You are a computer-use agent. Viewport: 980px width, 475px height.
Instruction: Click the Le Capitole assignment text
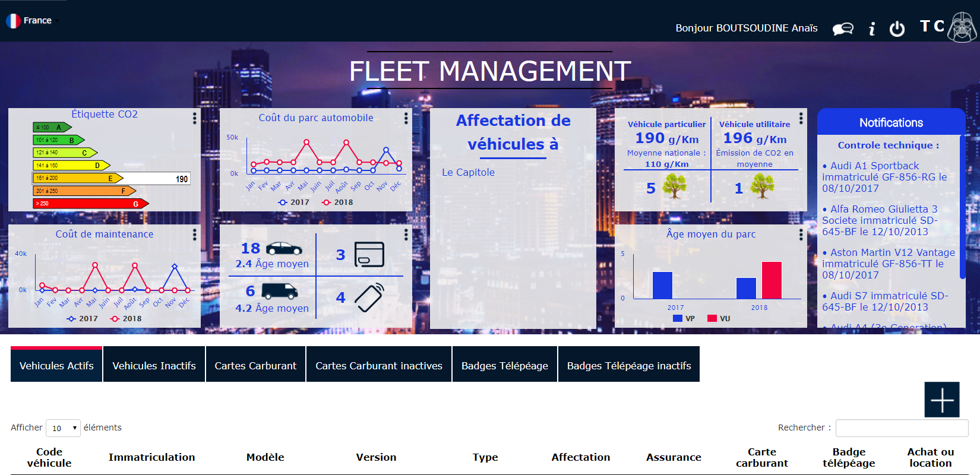(x=468, y=172)
